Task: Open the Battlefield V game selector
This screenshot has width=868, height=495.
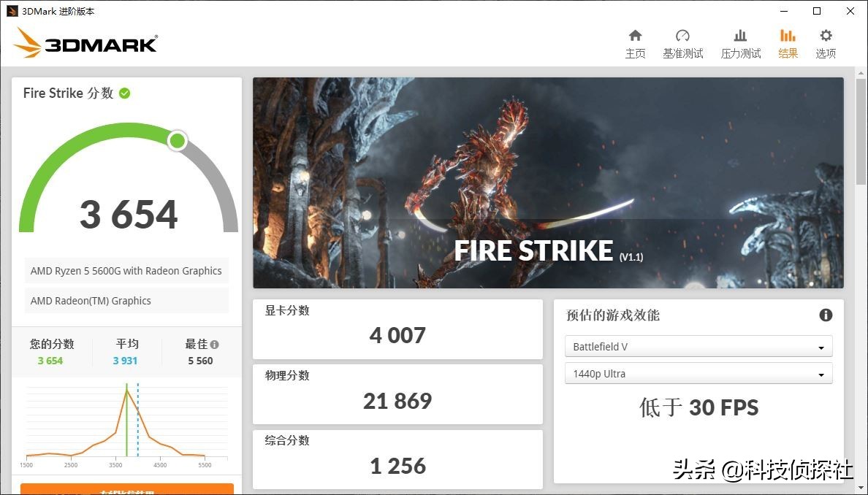Action: (698, 346)
